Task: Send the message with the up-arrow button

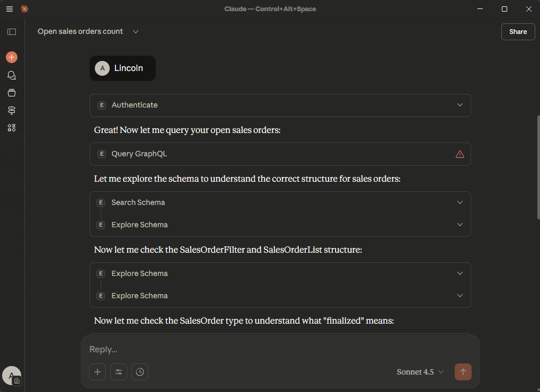Action: (463, 372)
